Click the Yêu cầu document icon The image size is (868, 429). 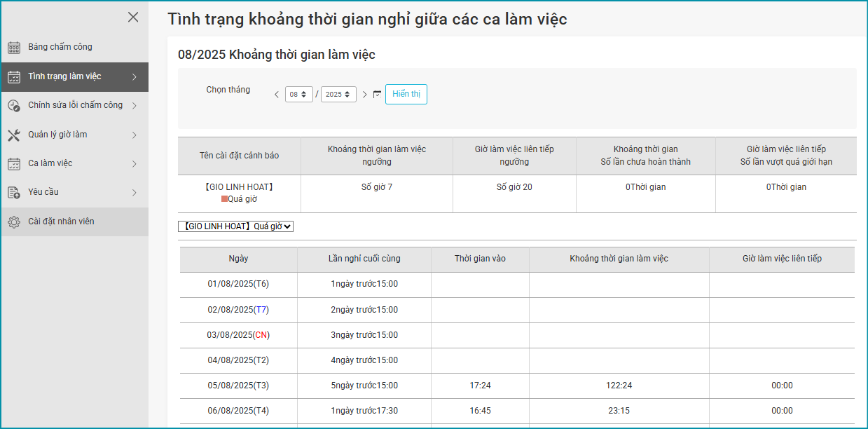click(14, 193)
